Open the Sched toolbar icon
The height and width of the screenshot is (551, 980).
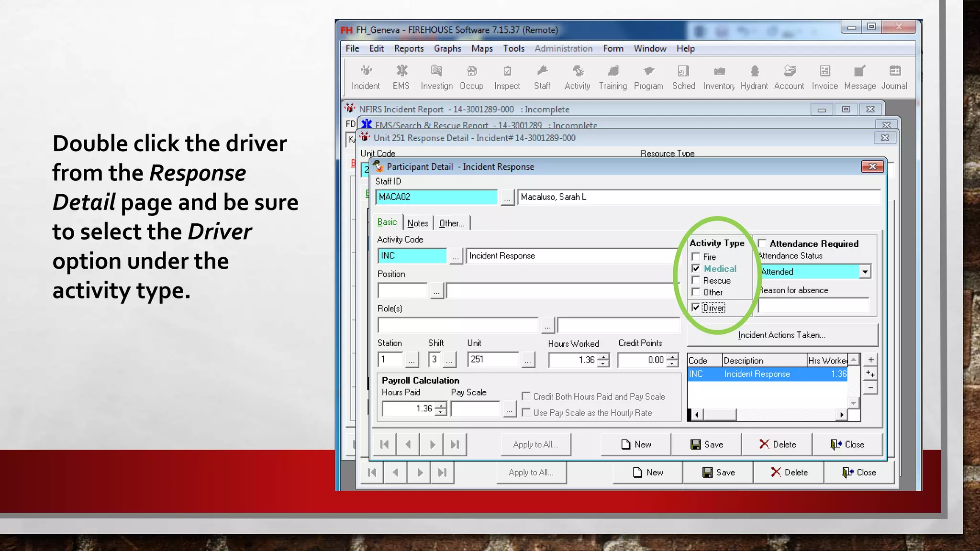683,77
